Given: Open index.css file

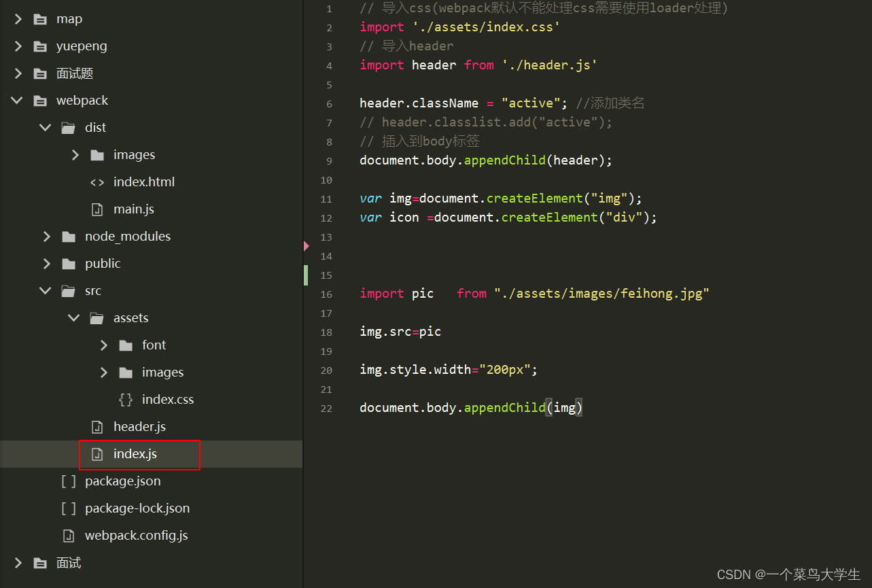Looking at the screenshot, I should [168, 400].
